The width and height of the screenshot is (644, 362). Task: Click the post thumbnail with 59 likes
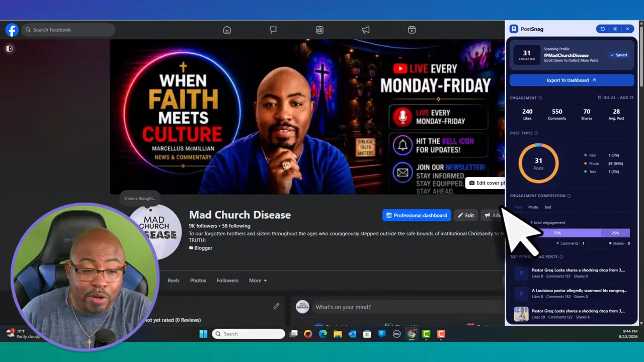[521, 314]
